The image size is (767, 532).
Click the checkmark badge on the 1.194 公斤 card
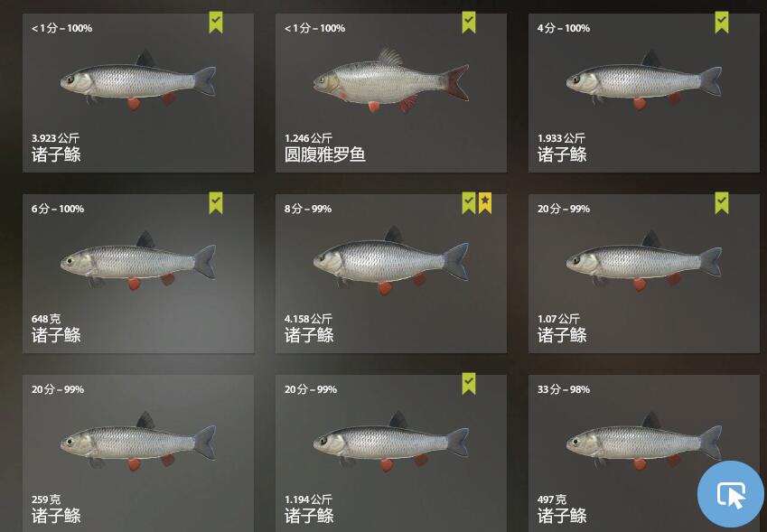point(469,384)
